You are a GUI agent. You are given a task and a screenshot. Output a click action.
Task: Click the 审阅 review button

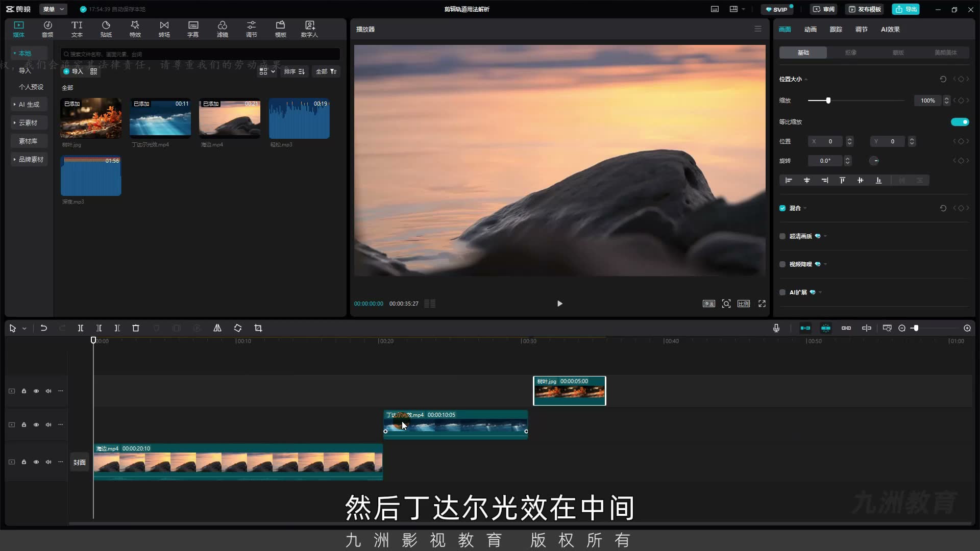point(824,9)
